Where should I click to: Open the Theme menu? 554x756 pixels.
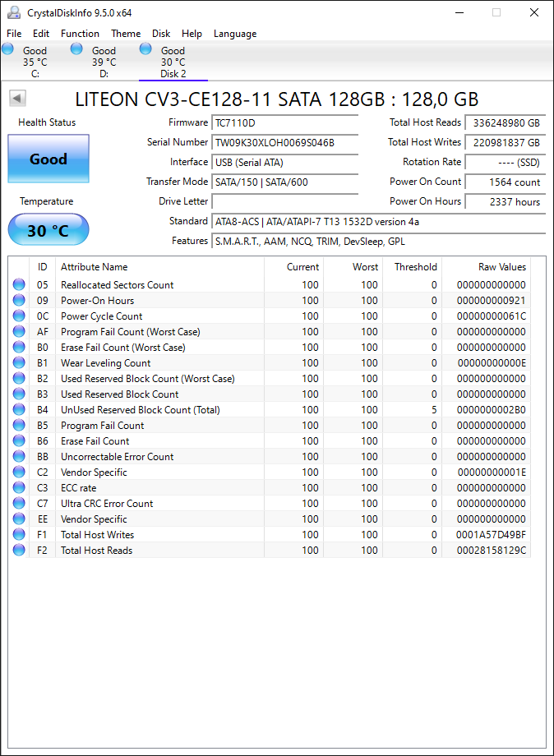pyautogui.click(x=126, y=33)
